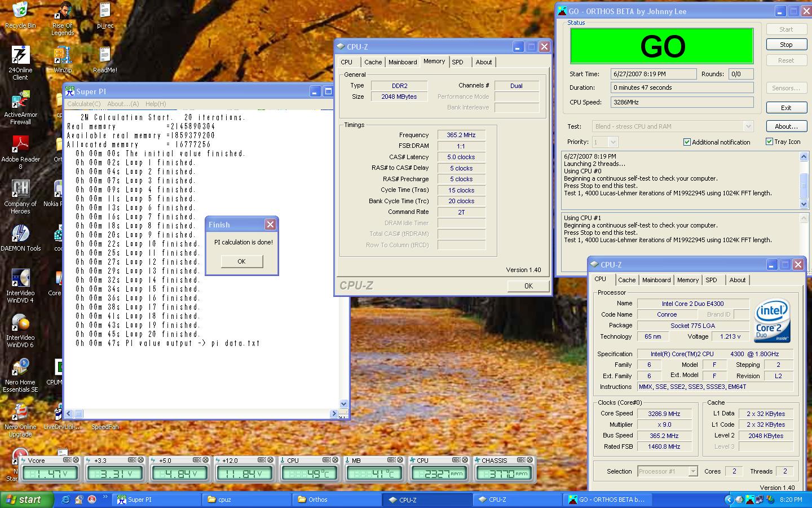Click the Exit button in Orthos
Screen dimensions: 812x508
pyautogui.click(x=786, y=108)
